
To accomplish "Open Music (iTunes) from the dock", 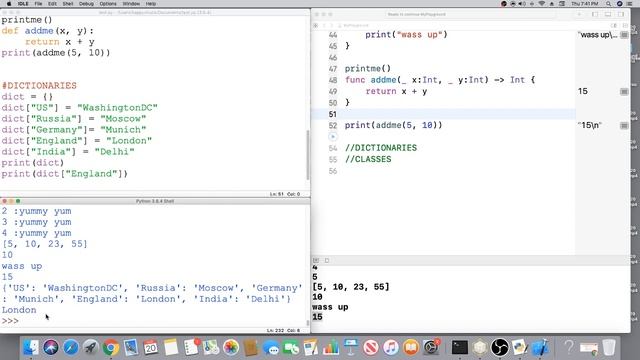I will pos(391,348).
